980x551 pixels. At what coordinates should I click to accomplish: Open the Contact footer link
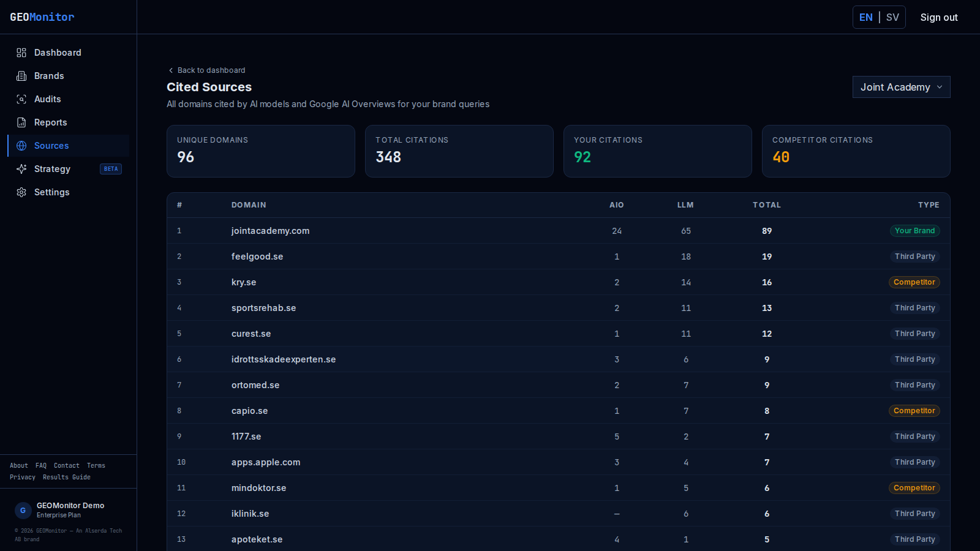(x=67, y=465)
